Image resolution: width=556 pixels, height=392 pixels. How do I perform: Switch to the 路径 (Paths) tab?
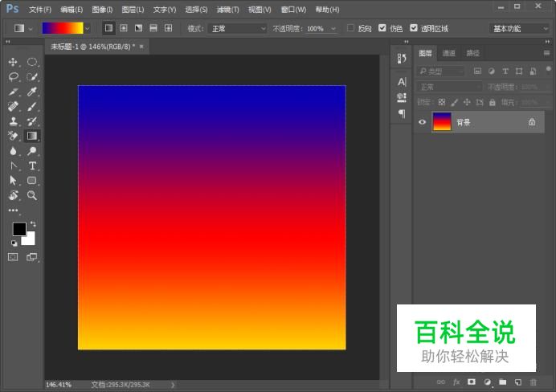473,53
